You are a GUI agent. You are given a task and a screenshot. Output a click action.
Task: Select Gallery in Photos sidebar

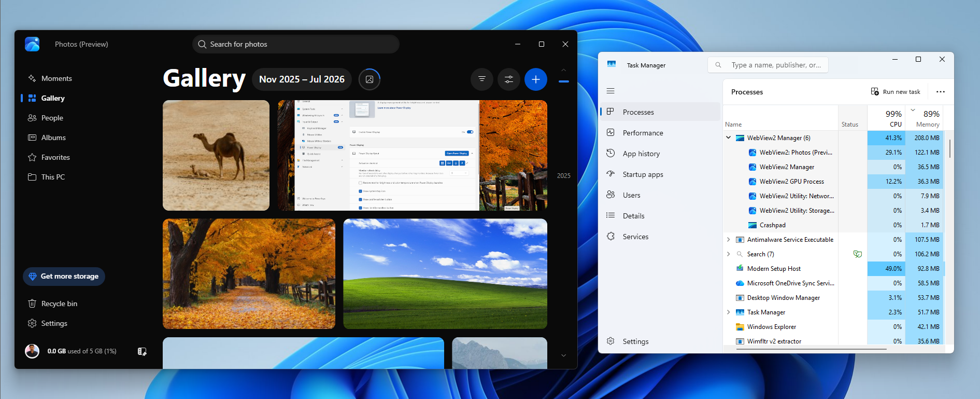[46, 98]
